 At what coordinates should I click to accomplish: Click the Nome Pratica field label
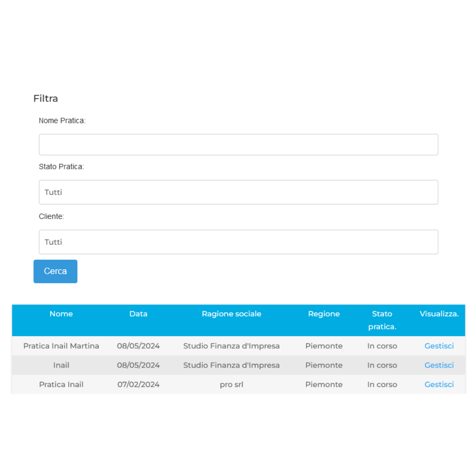[62, 120]
